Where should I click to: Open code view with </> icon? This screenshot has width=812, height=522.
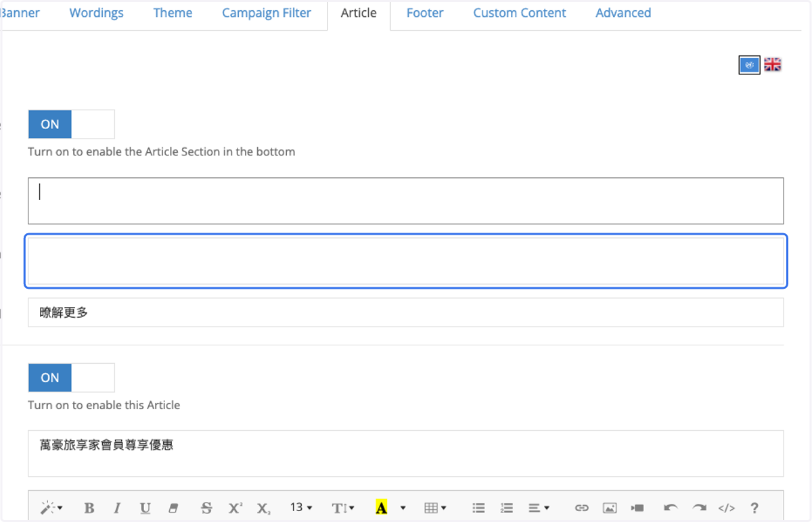click(x=726, y=508)
